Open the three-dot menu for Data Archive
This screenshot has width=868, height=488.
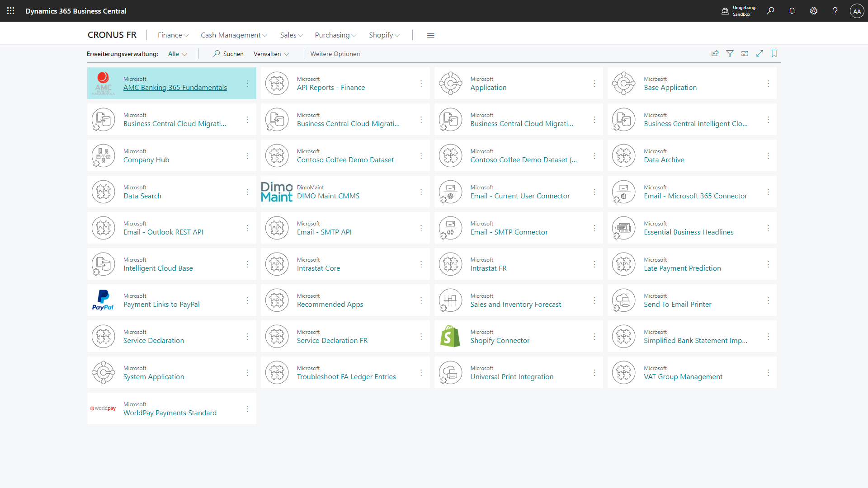click(768, 156)
